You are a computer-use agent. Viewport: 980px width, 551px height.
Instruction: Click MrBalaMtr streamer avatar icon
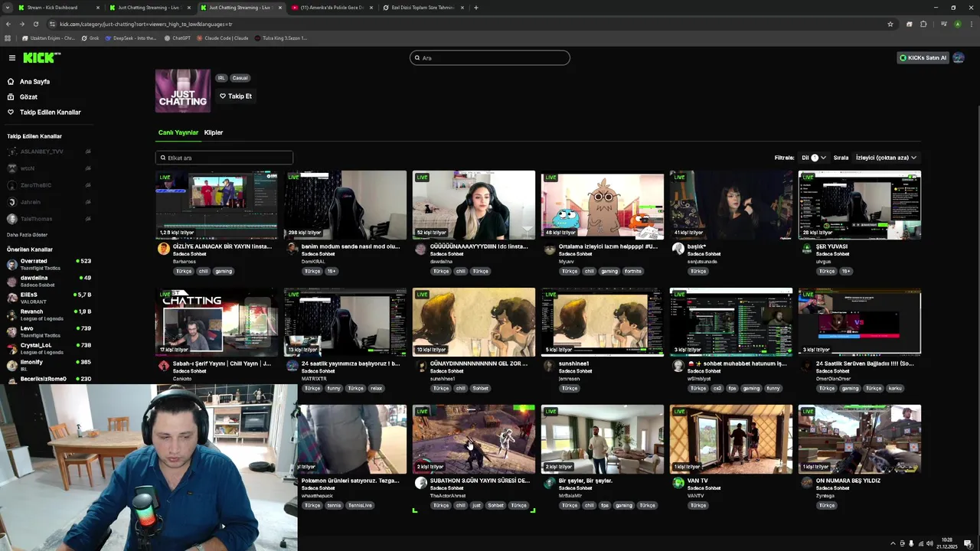click(x=549, y=483)
